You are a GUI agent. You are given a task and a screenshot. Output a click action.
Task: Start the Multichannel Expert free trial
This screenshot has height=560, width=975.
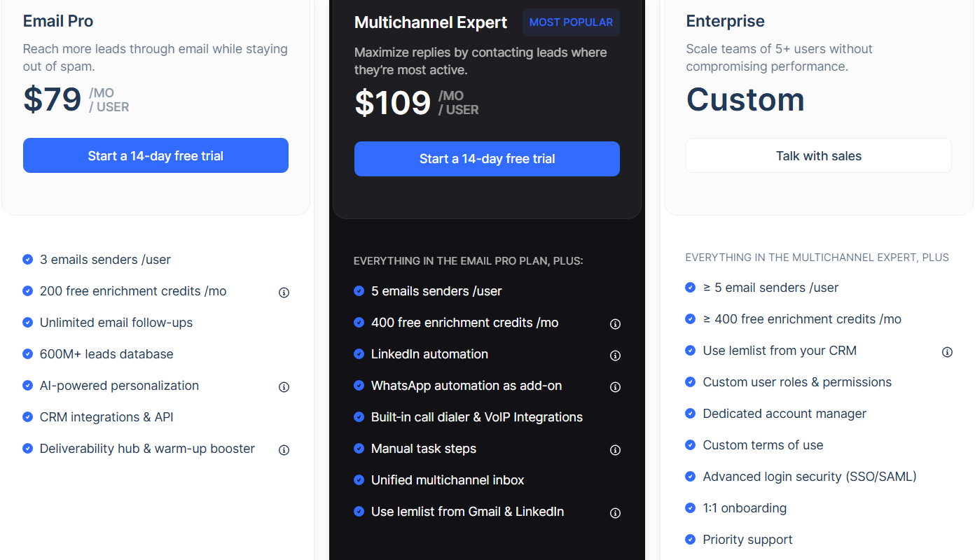point(486,158)
